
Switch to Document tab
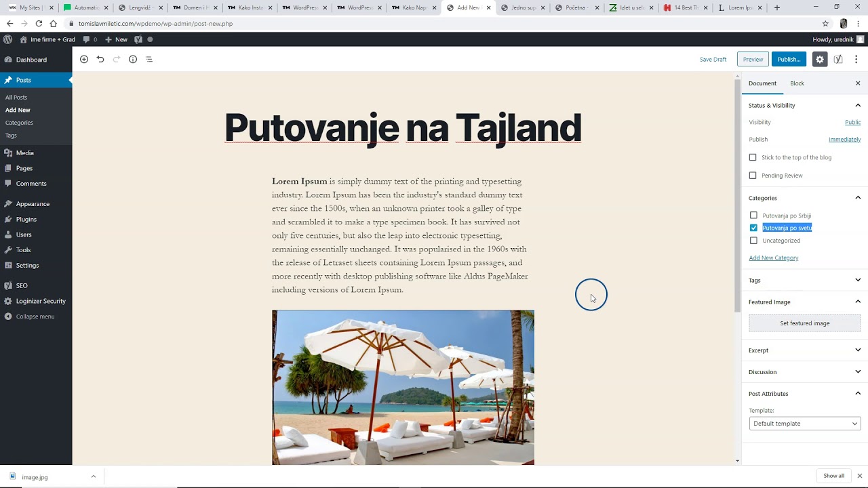[x=762, y=83]
